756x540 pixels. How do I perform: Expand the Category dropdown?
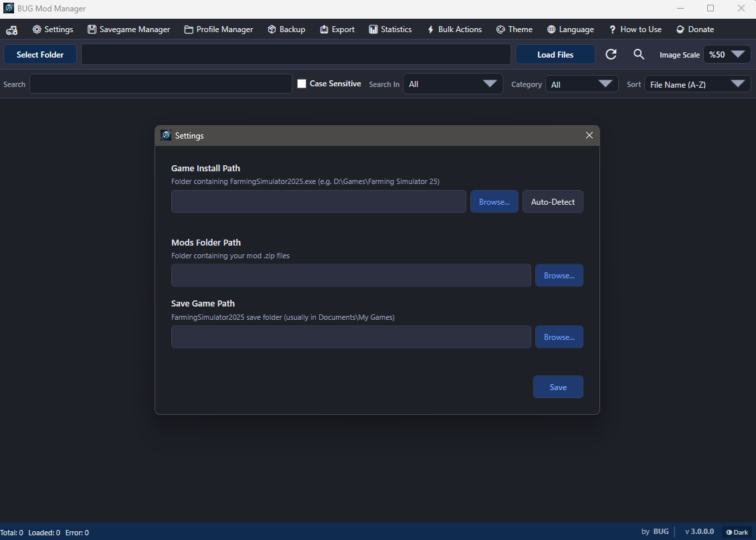point(581,84)
